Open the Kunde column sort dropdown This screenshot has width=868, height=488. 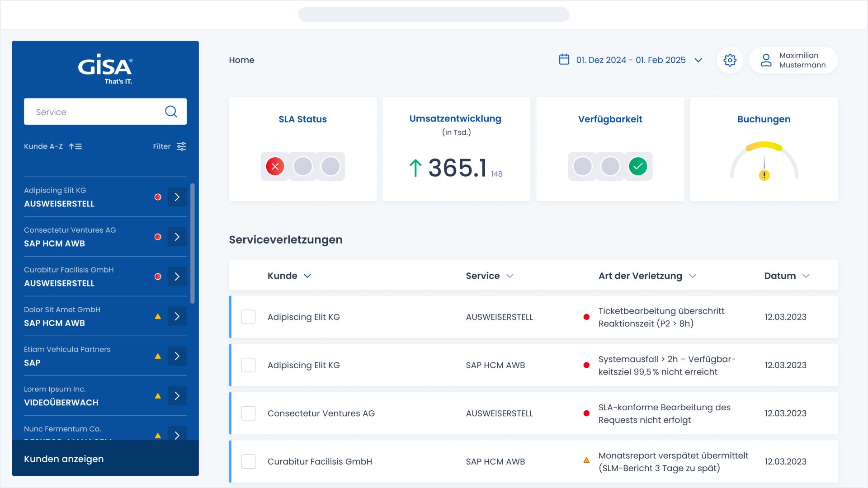click(307, 276)
